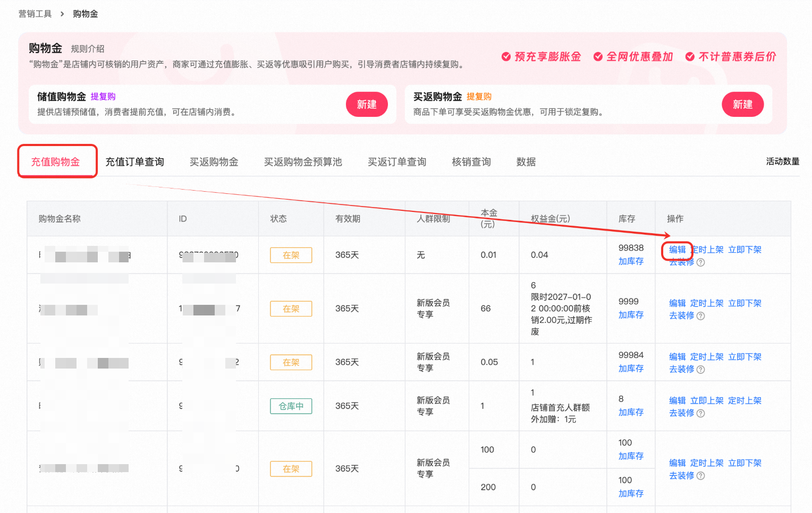Click help icon beside 去装修 in 仓库中 row
Image resolution: width=812 pixels, height=513 pixels.
click(x=701, y=413)
